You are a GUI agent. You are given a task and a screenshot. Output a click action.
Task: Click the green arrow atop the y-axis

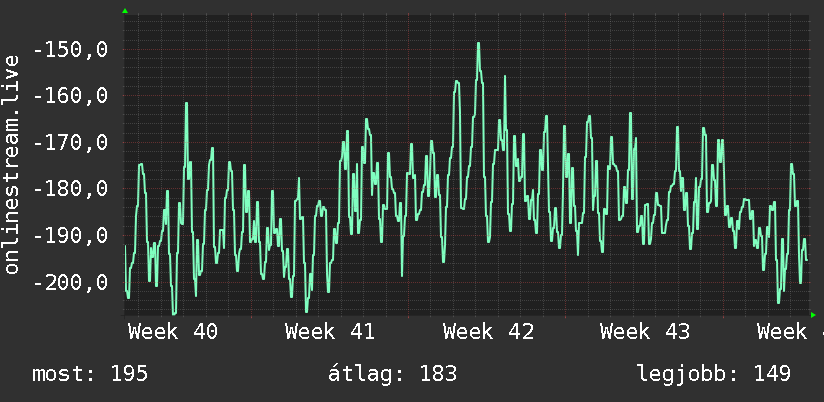tap(125, 11)
